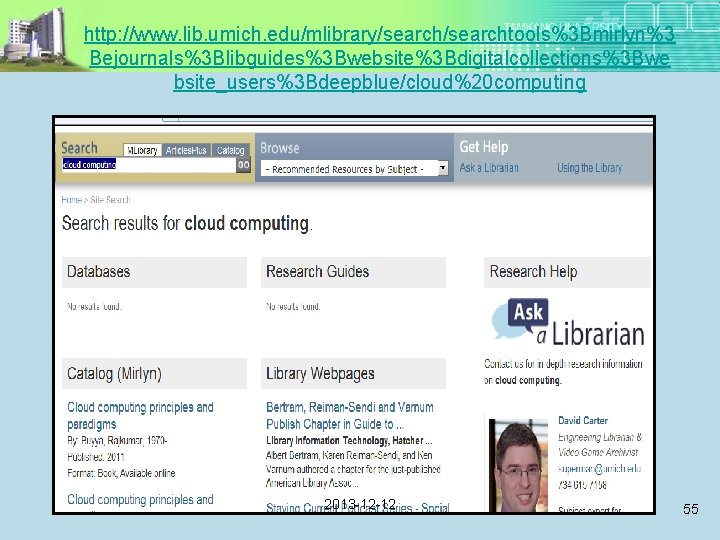Open the Using the Library link
This screenshot has width=720, height=540.
pos(590,168)
